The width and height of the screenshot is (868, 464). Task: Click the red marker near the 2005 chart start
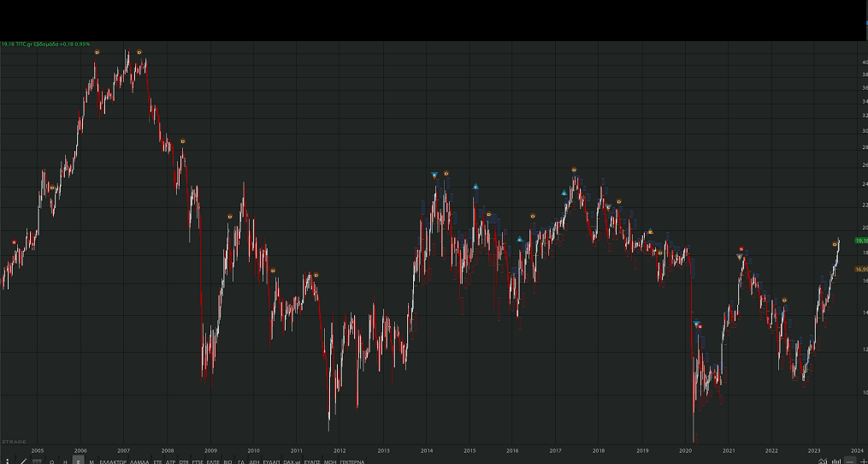[x=15, y=242]
